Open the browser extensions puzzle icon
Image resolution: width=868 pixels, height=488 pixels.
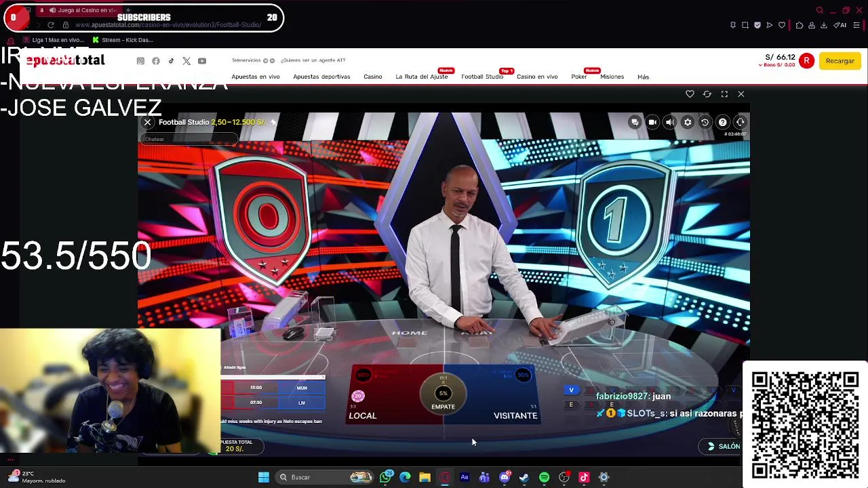coord(799,25)
